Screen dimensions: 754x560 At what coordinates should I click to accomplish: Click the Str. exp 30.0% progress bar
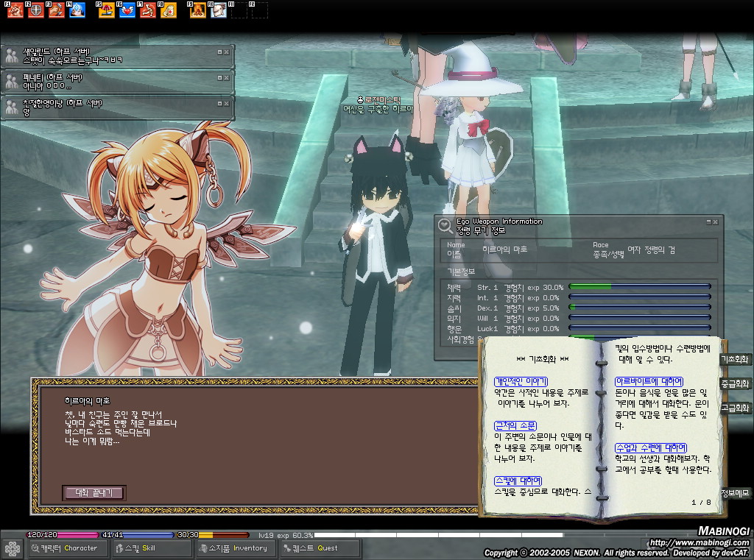640,287
